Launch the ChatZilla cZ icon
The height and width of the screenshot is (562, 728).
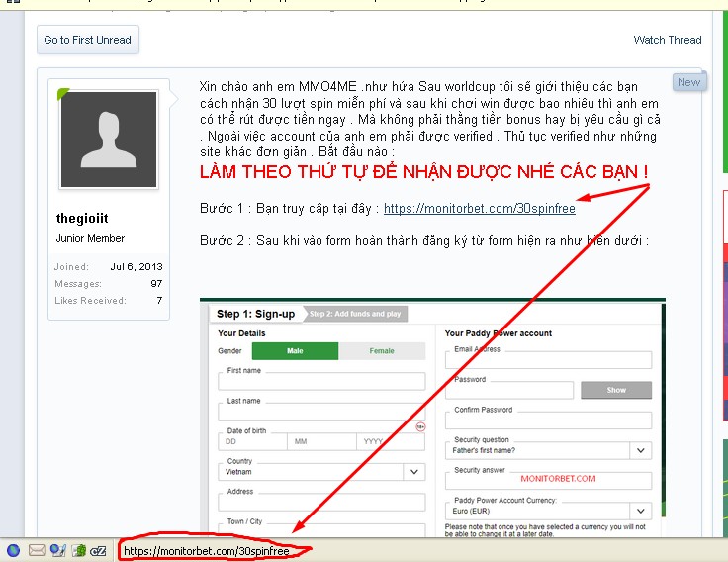(98, 551)
